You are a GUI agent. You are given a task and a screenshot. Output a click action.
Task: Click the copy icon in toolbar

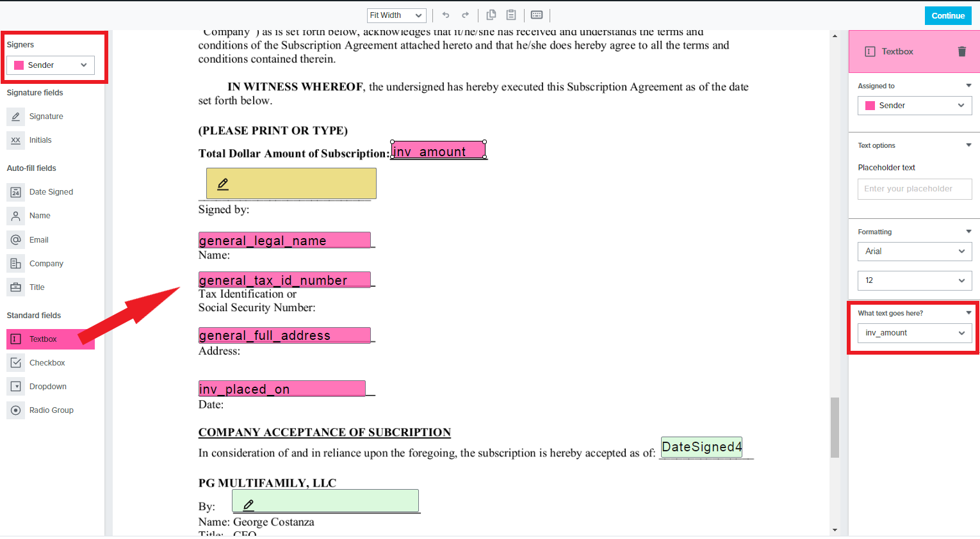tap(491, 15)
